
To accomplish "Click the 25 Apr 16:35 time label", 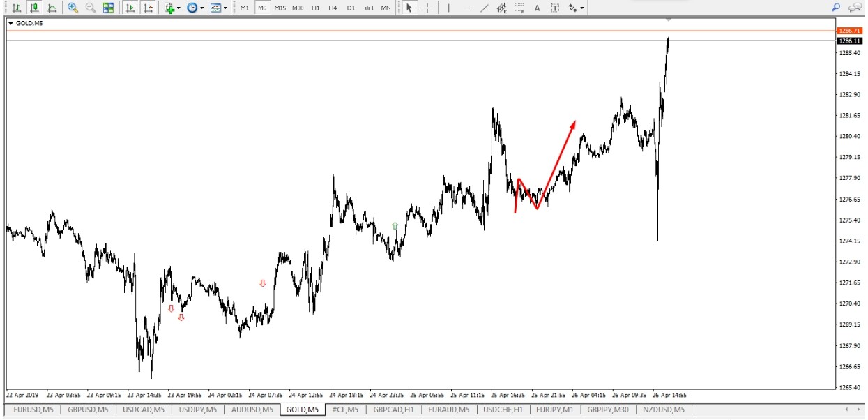I will coord(509,394).
